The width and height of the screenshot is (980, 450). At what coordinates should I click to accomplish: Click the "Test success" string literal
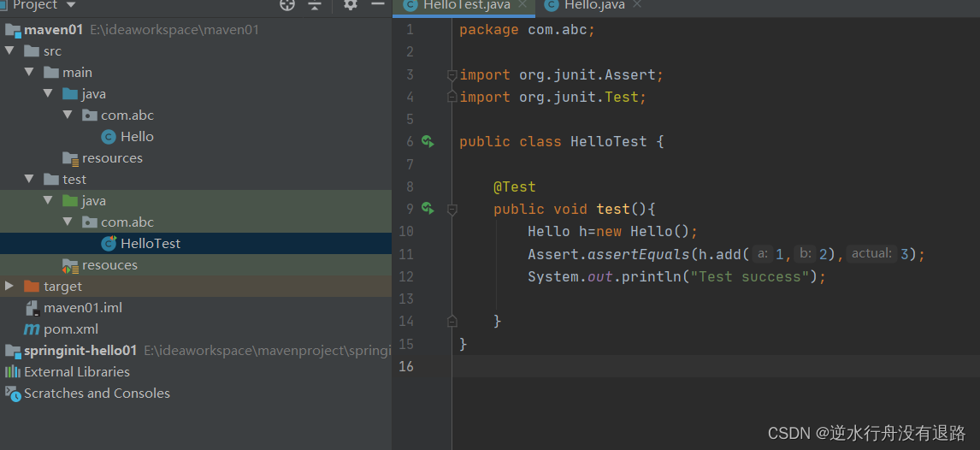point(750,275)
